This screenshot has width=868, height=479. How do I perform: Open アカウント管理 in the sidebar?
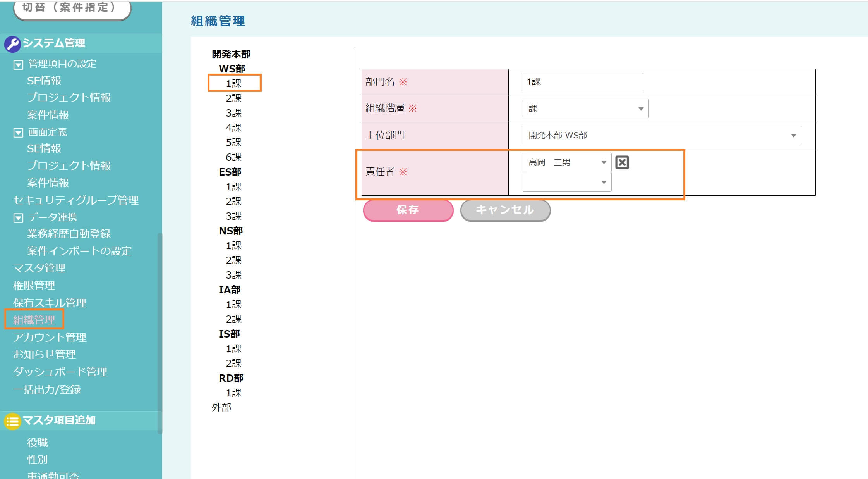coord(50,337)
